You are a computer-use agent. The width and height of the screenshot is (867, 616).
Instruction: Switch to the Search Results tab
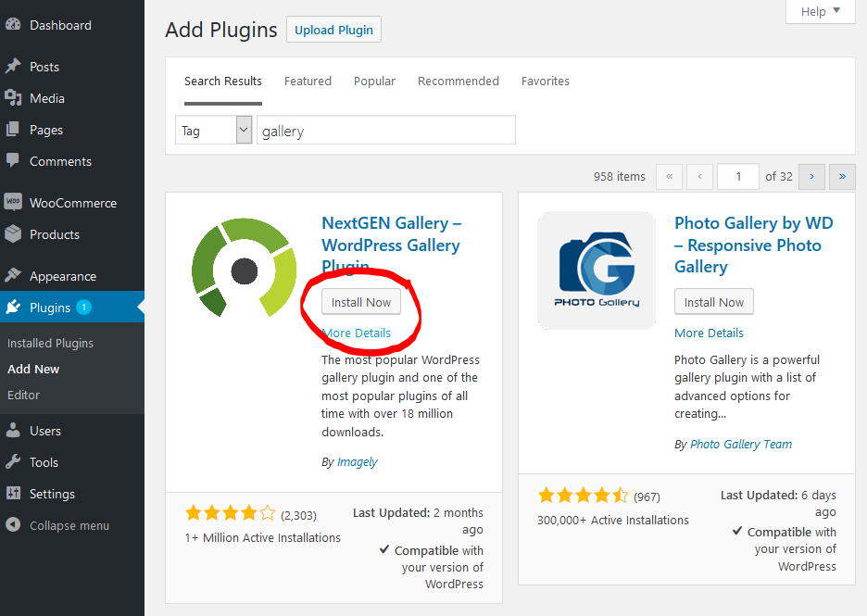pyautogui.click(x=223, y=82)
